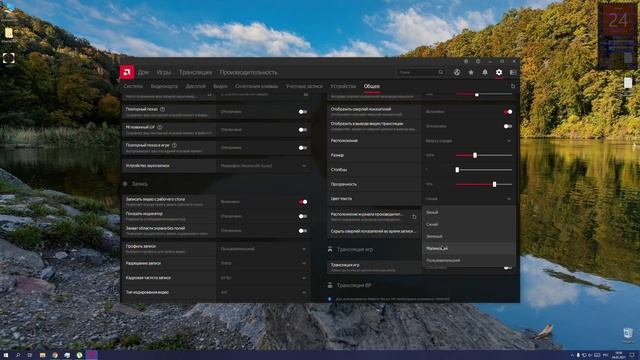Toggle Отобразить в выводе видео трансляции
The height and width of the screenshot is (360, 640).
[508, 126]
